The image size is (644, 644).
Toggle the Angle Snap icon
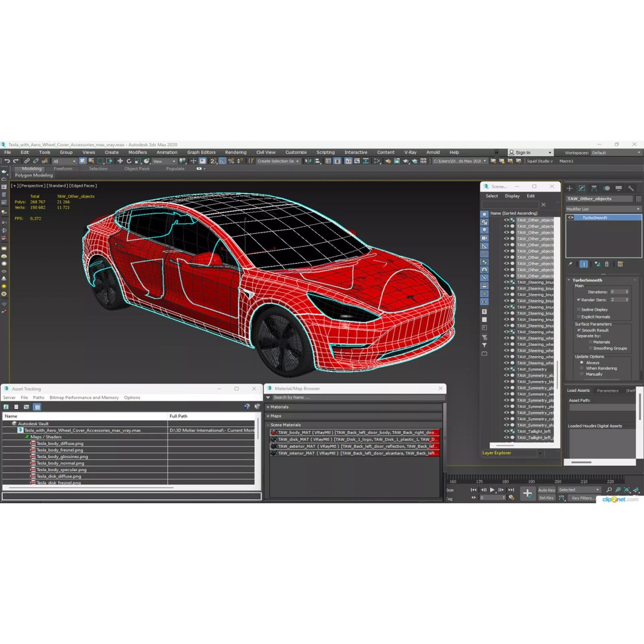pyautogui.click(x=222, y=161)
